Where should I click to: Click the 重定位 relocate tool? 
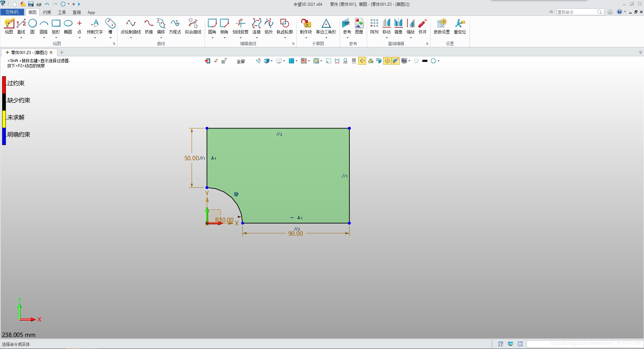pyautogui.click(x=460, y=26)
